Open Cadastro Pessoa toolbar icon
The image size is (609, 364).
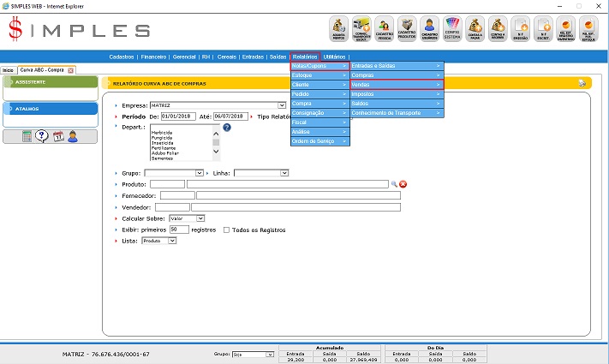[385, 29]
